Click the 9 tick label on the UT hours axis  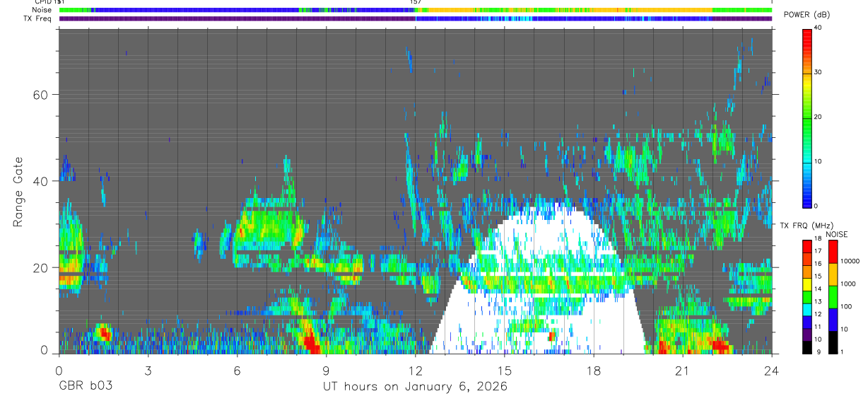tap(326, 371)
